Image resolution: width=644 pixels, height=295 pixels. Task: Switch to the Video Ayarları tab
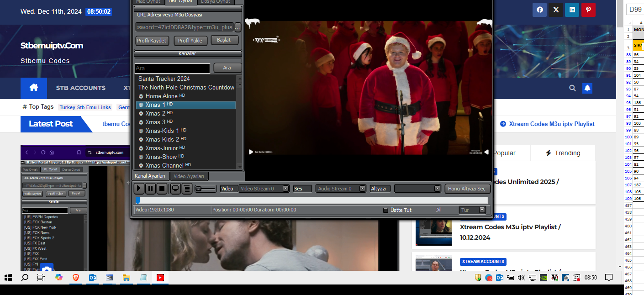tap(189, 176)
